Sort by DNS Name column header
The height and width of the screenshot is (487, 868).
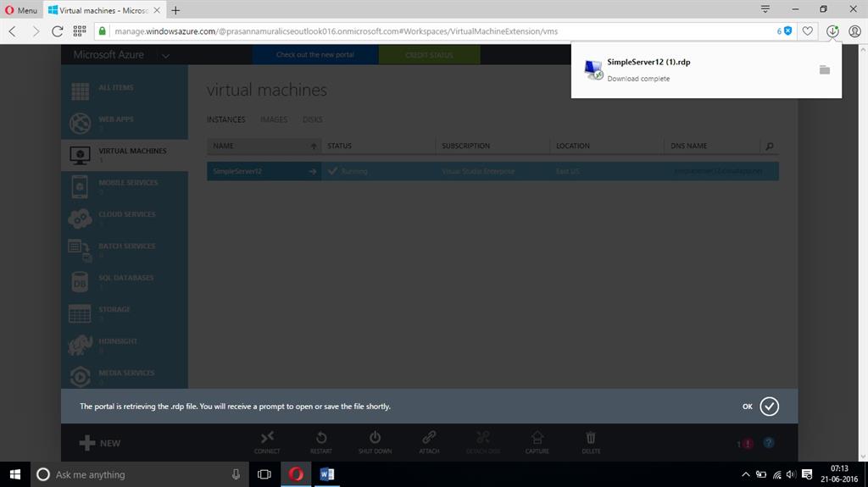[x=712, y=146]
